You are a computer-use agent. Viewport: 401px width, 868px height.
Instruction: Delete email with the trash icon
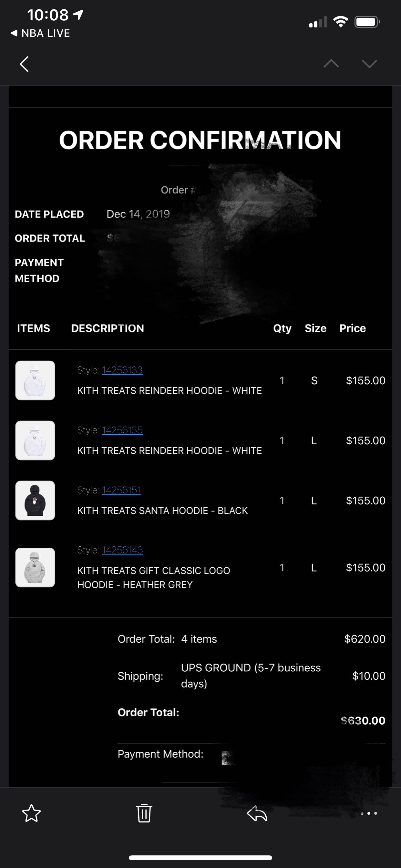click(144, 813)
